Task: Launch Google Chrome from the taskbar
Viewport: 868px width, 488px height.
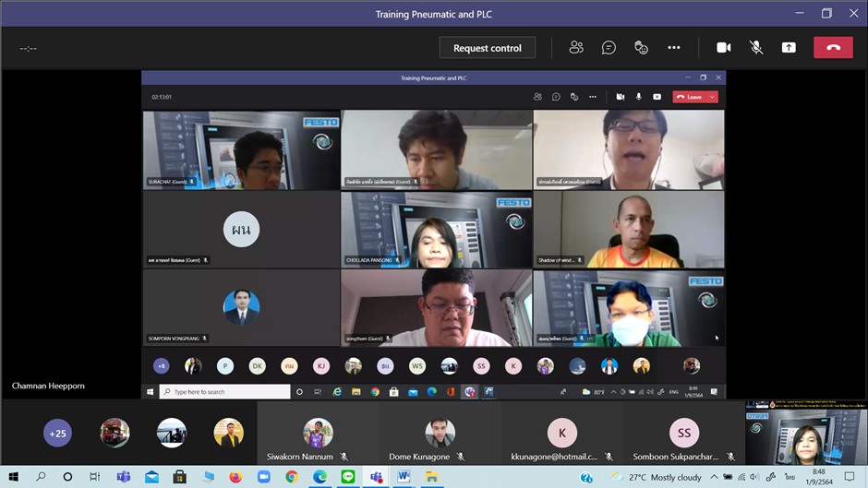Action: (292, 477)
